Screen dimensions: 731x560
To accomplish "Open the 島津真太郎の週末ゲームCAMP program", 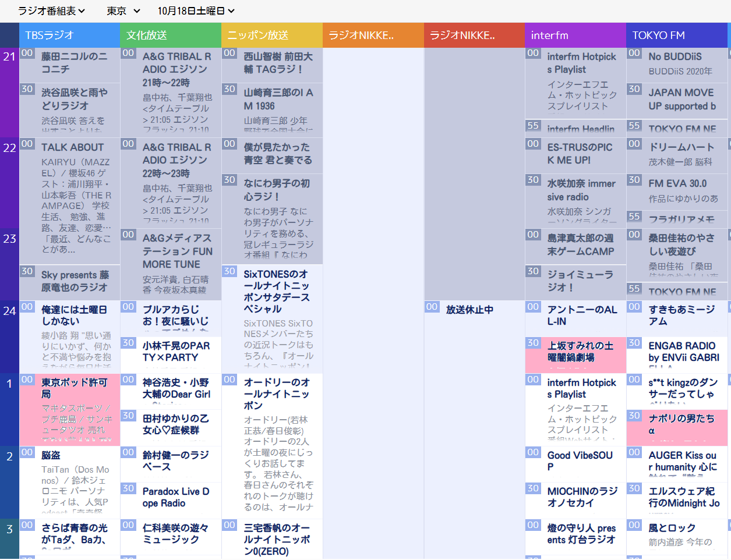I will tap(580, 244).
